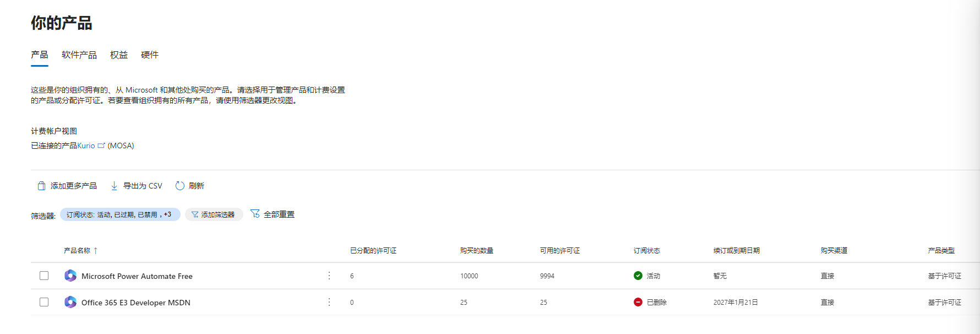Open more actions for Microsoft Power Automate Free
The image size is (980, 334).
329,276
